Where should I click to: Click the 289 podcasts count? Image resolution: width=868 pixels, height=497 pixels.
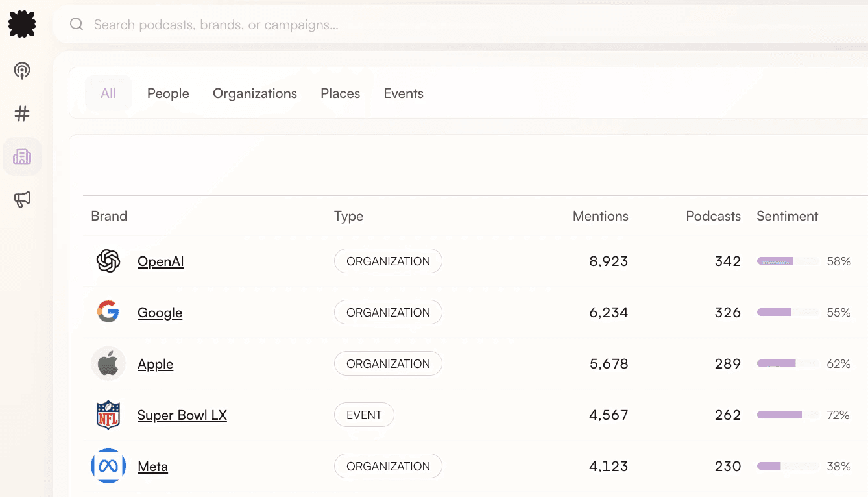pyautogui.click(x=728, y=364)
